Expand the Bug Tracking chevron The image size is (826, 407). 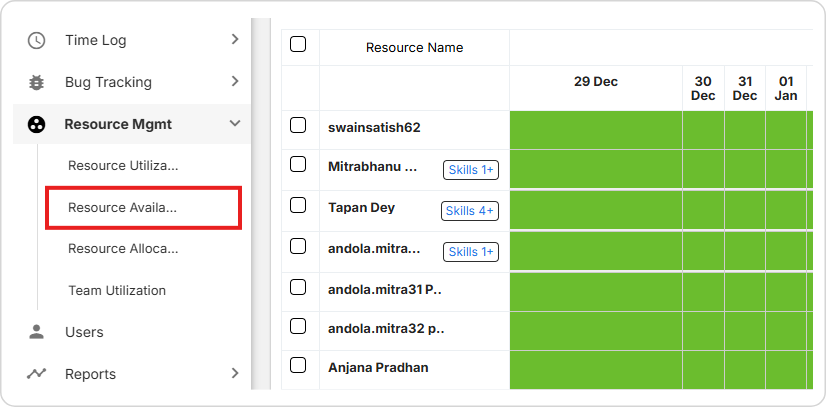pyautogui.click(x=235, y=82)
